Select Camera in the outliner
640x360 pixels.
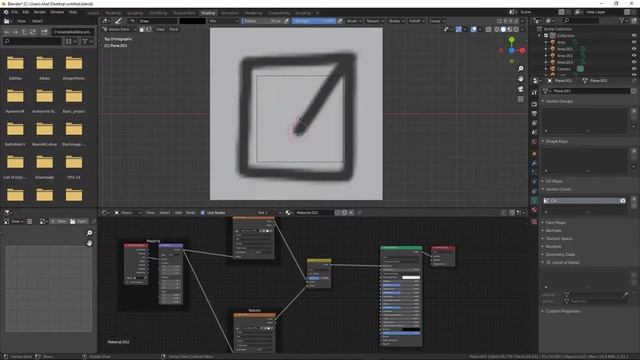click(x=564, y=69)
